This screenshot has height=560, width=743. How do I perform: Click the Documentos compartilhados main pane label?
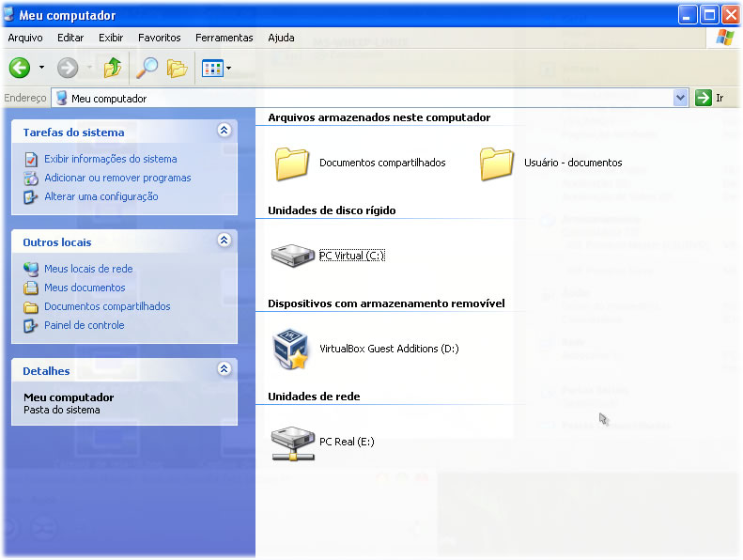(x=382, y=163)
